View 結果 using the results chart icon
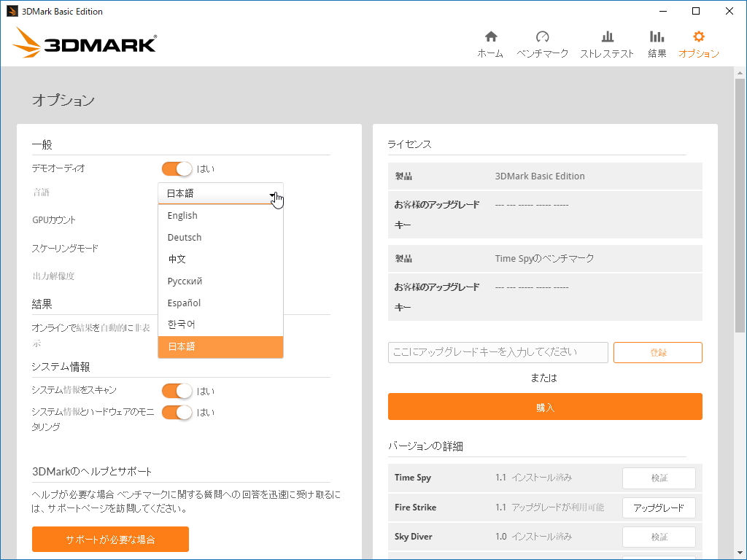 (656, 42)
